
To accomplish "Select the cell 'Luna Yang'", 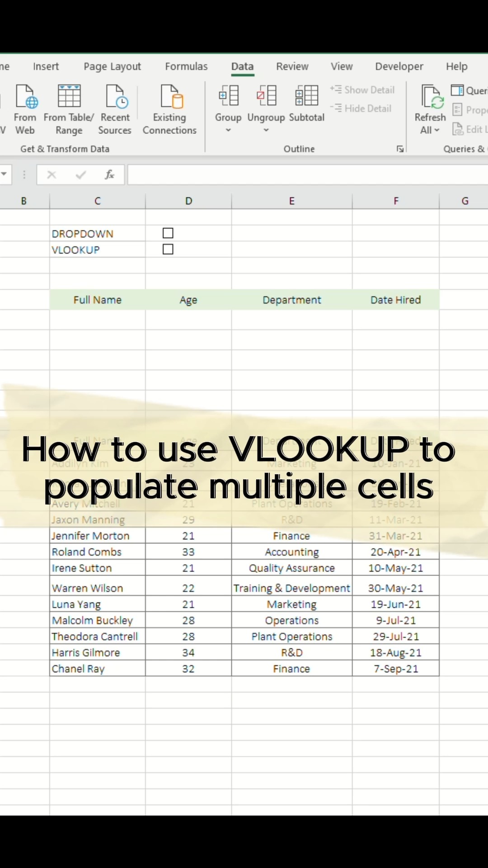I will click(x=98, y=604).
